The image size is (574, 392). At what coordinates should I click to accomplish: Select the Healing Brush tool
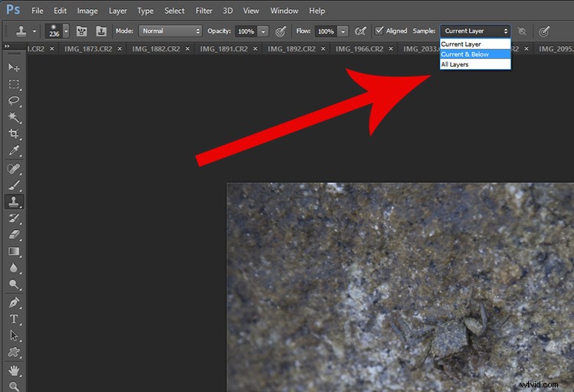pyautogui.click(x=14, y=169)
